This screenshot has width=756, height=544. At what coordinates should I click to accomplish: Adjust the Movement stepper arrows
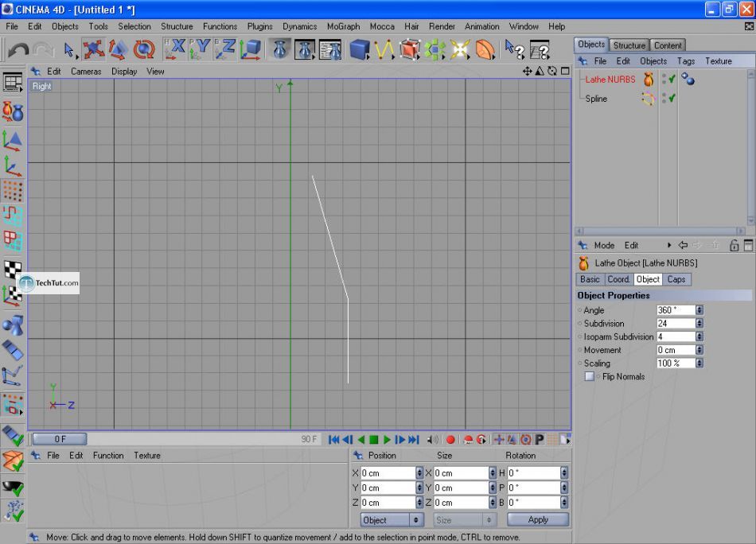699,350
